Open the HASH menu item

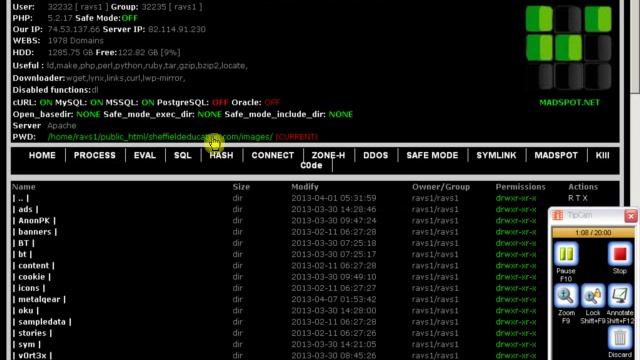pos(221,155)
